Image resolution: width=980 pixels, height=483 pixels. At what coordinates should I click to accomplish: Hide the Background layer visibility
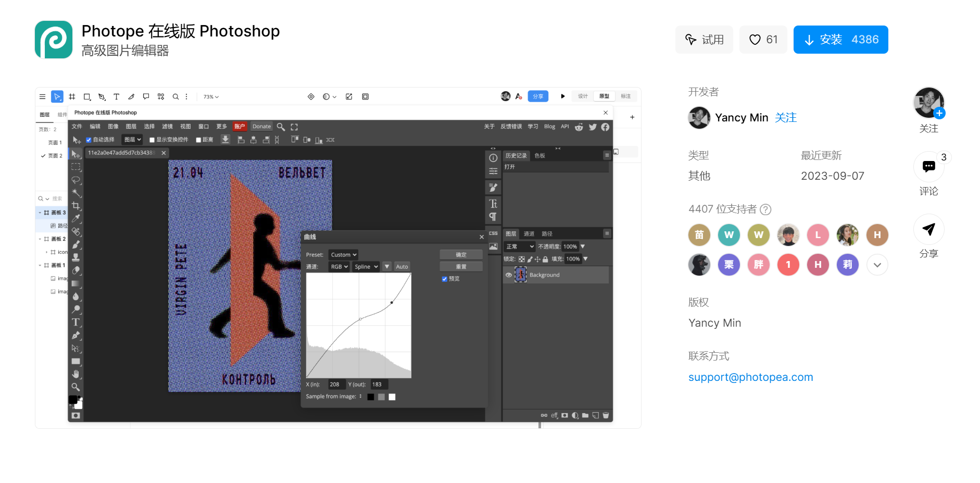(x=509, y=275)
